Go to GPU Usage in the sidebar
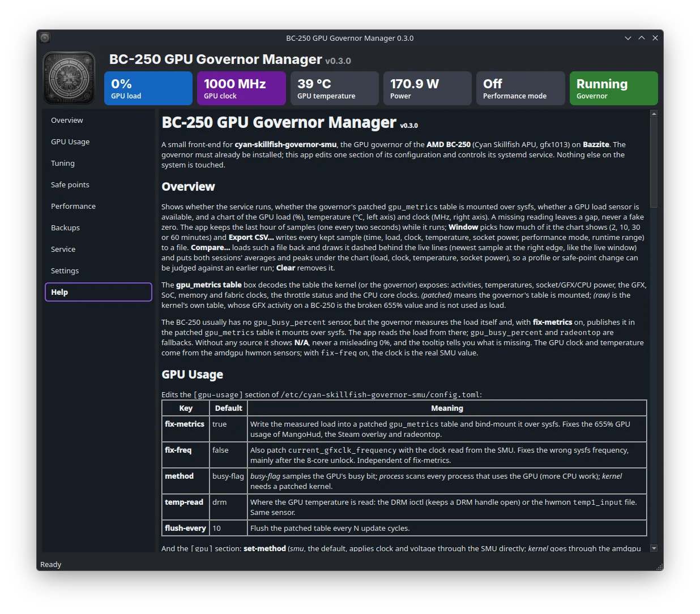Screen dimensions: 700x614 (99, 141)
